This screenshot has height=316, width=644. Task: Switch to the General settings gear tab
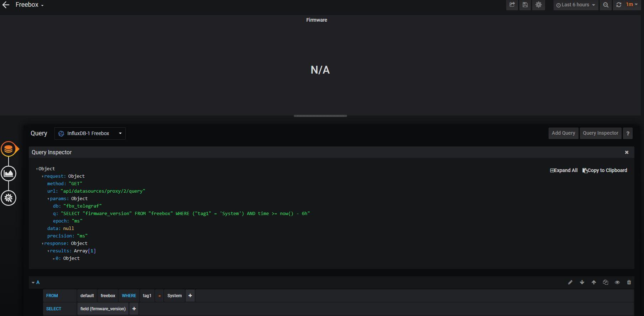[x=9, y=198]
